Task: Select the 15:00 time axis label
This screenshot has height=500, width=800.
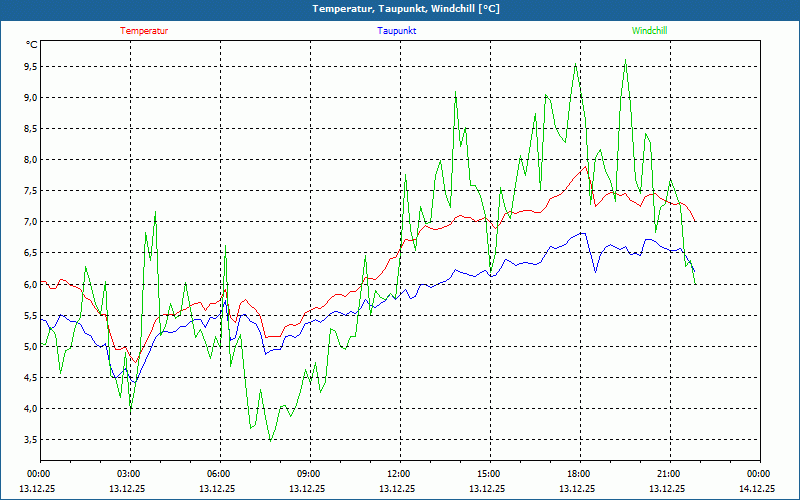Action: (x=489, y=474)
